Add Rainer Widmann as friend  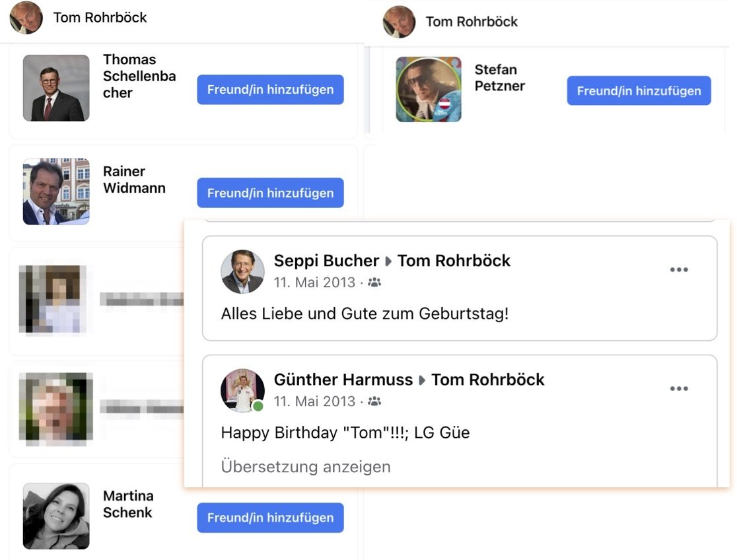tap(270, 193)
